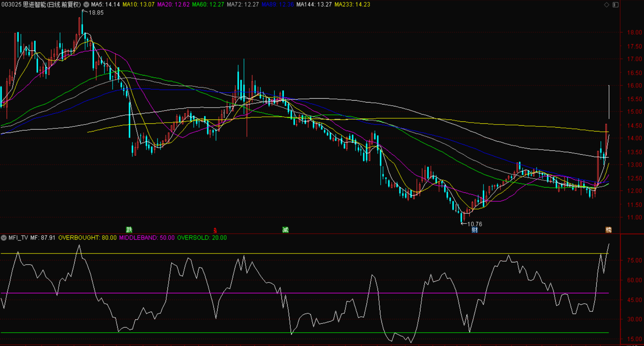This screenshot has width=644, height=346.
Task: Select the MA60: 12.27 label
Action: (208, 5)
